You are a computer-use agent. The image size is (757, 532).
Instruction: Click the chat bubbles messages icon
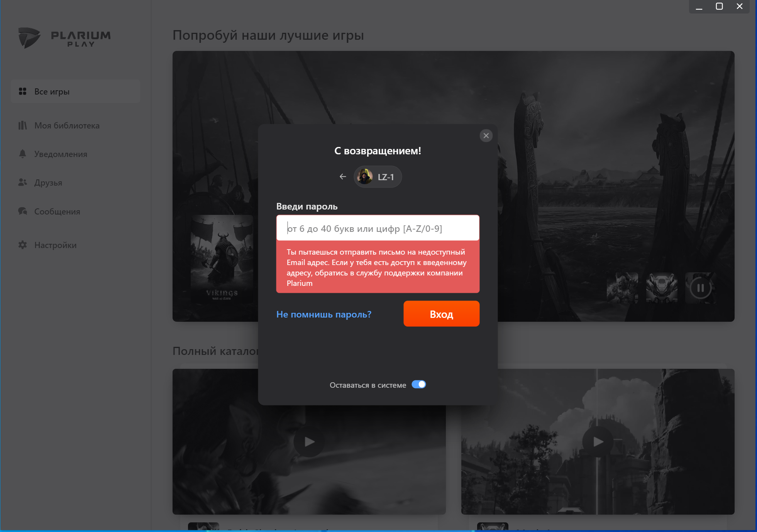(x=23, y=211)
